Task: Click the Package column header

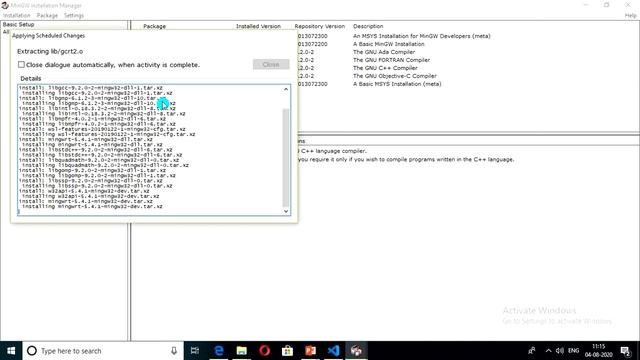Action: [x=154, y=26]
